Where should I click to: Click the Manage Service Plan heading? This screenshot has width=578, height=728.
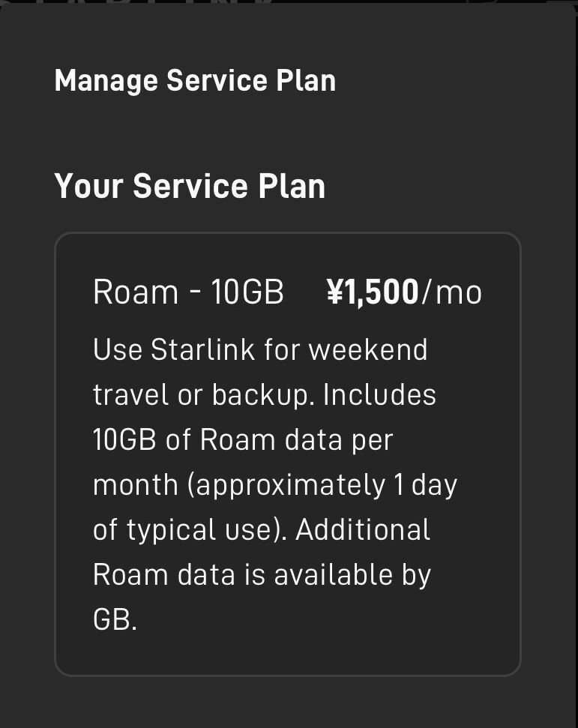[195, 80]
